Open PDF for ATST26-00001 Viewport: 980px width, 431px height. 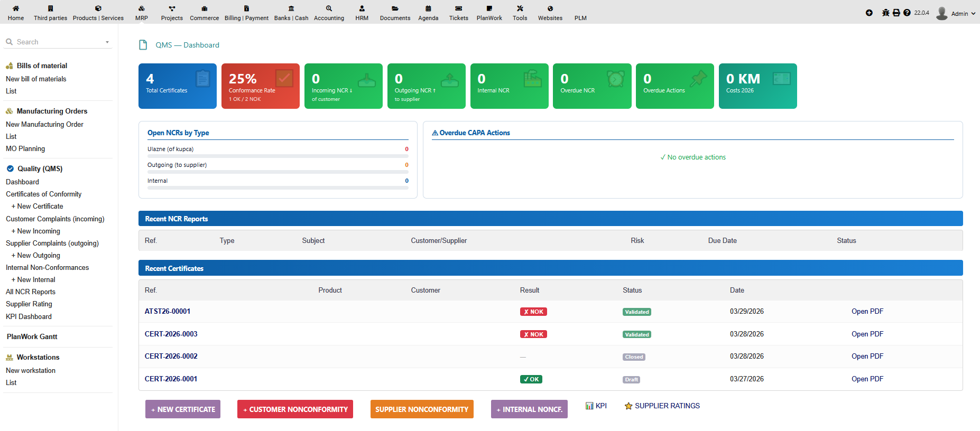tap(867, 312)
